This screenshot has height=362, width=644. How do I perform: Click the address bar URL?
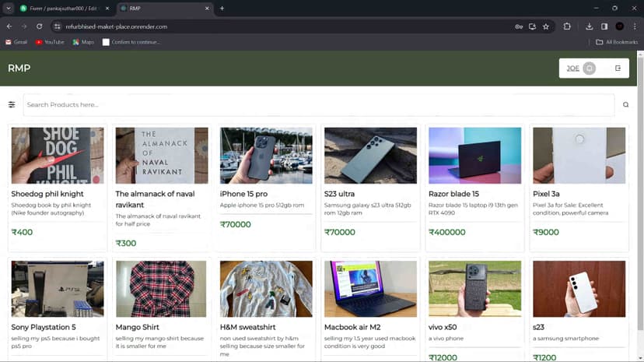[116, 26]
